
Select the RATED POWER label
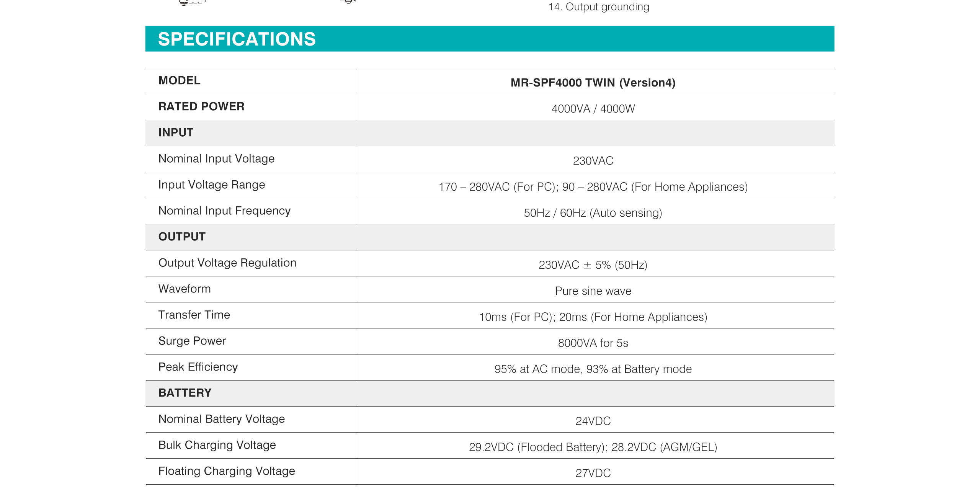(x=201, y=106)
